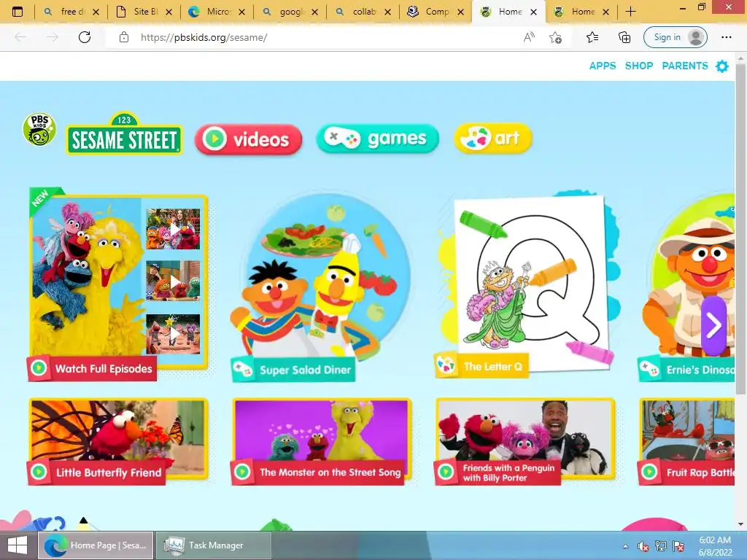Show hidden system tray icons arrow

point(625,547)
